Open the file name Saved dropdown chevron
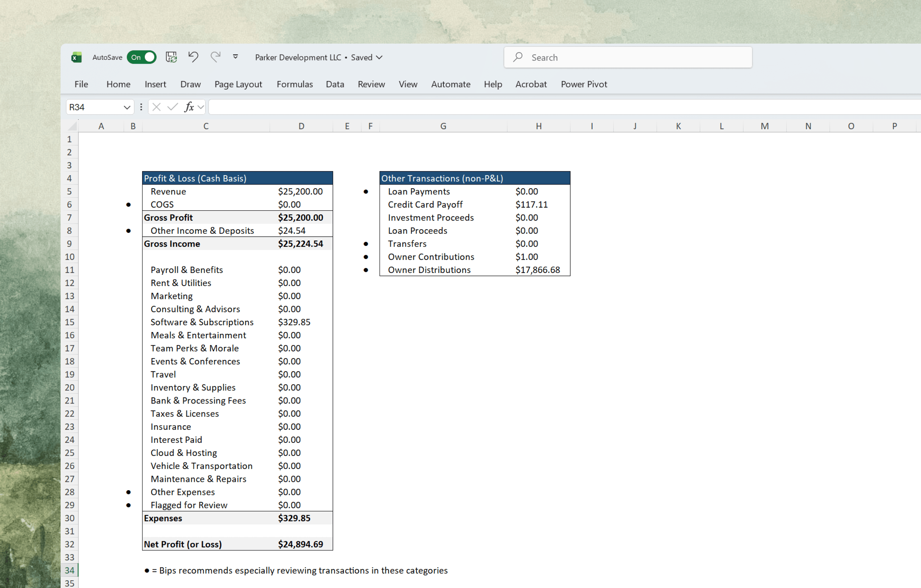The width and height of the screenshot is (921, 588). 379,57
